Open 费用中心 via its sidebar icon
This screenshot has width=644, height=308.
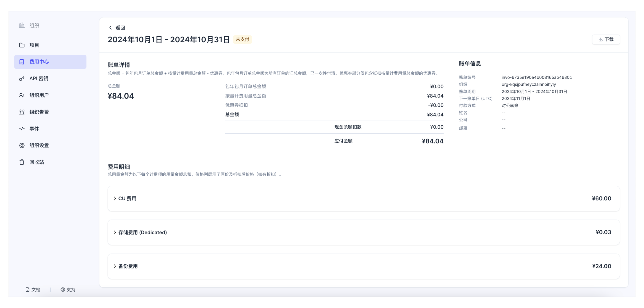coord(22,62)
